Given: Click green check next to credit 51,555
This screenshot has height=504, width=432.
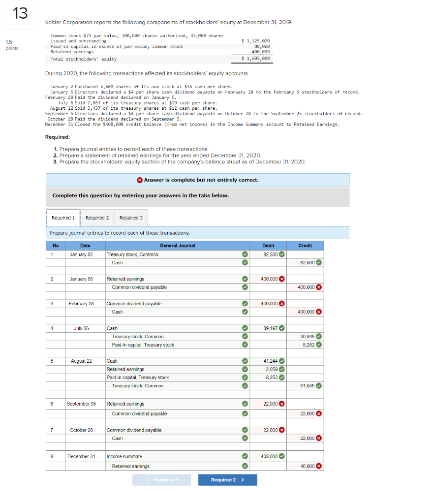Looking at the screenshot, I should click(319, 386).
